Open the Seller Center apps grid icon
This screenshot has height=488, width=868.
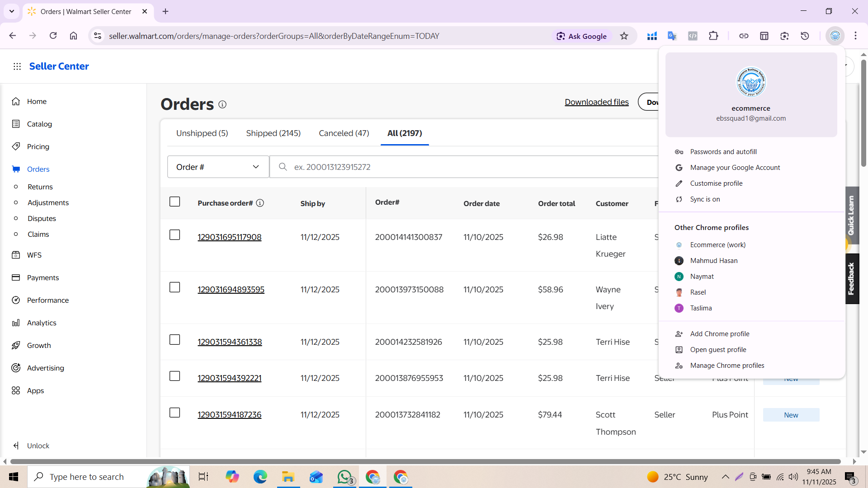coord(17,66)
